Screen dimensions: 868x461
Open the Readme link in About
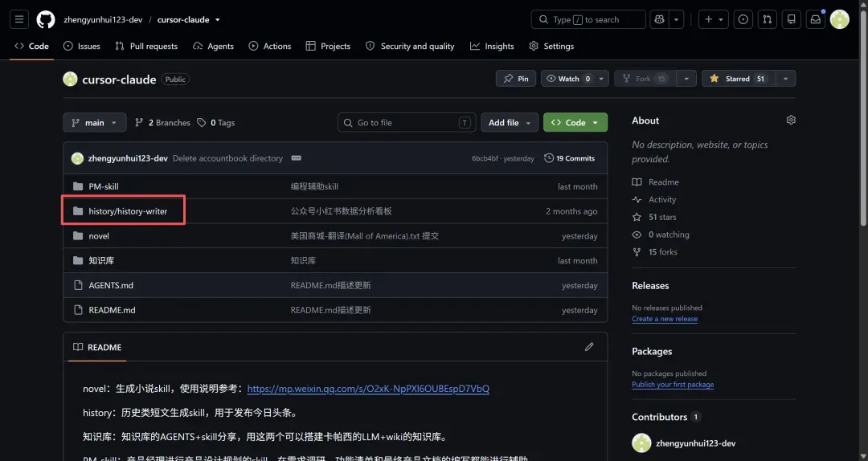656,182
